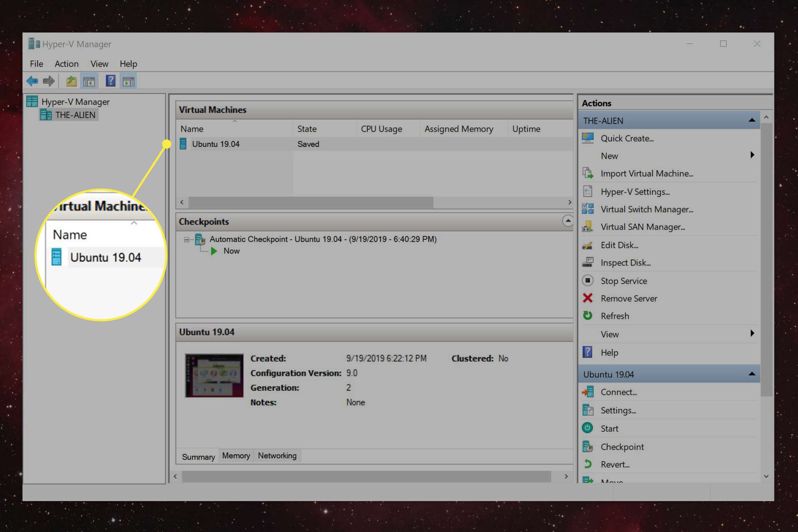
Task: Select Hyper-V Manager root tree node
Action: point(75,102)
